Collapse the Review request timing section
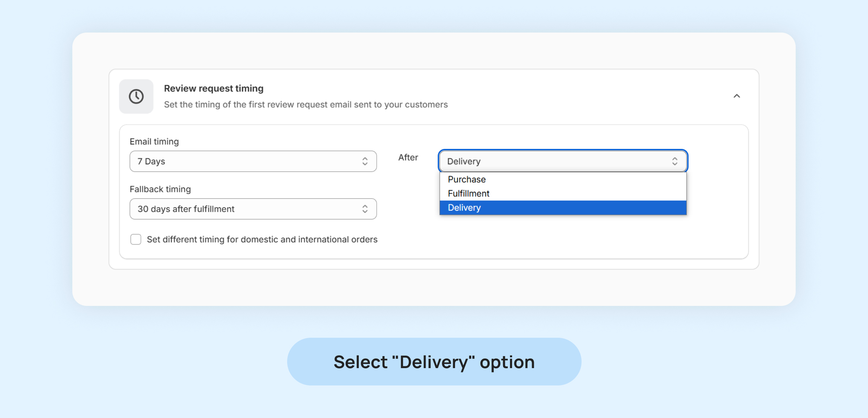The width and height of the screenshot is (868, 418). tap(737, 96)
